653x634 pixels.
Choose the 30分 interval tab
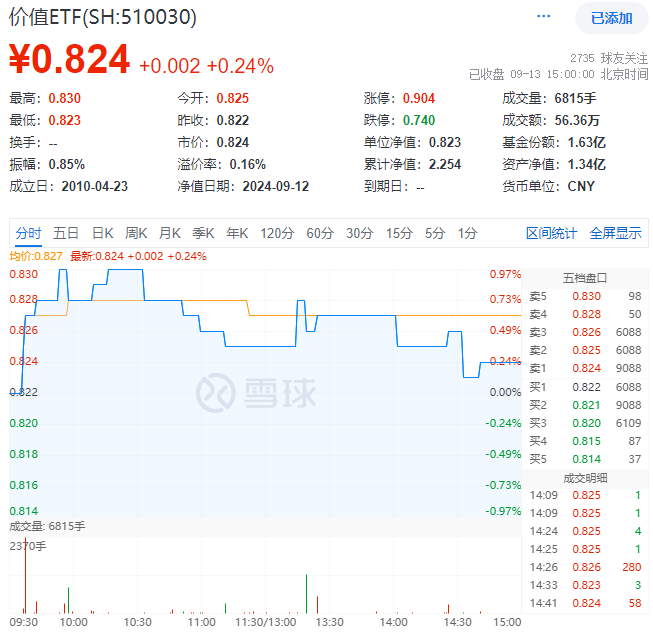[x=359, y=233]
